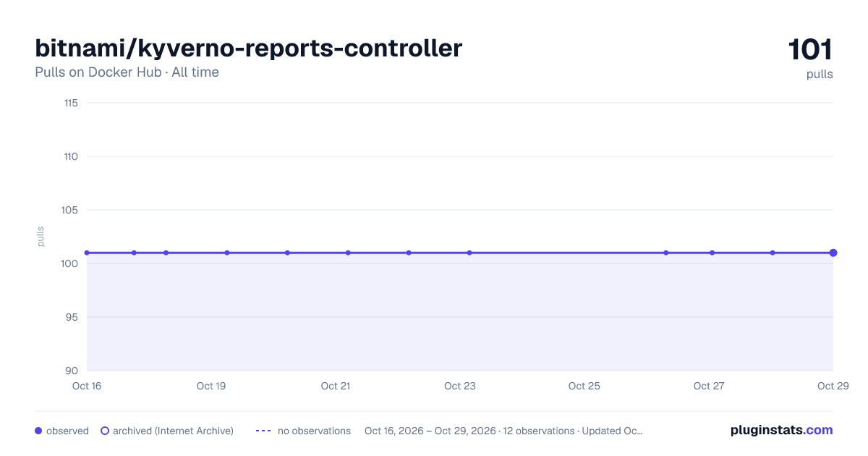Click the 101 total pulls number

pyautogui.click(x=810, y=50)
